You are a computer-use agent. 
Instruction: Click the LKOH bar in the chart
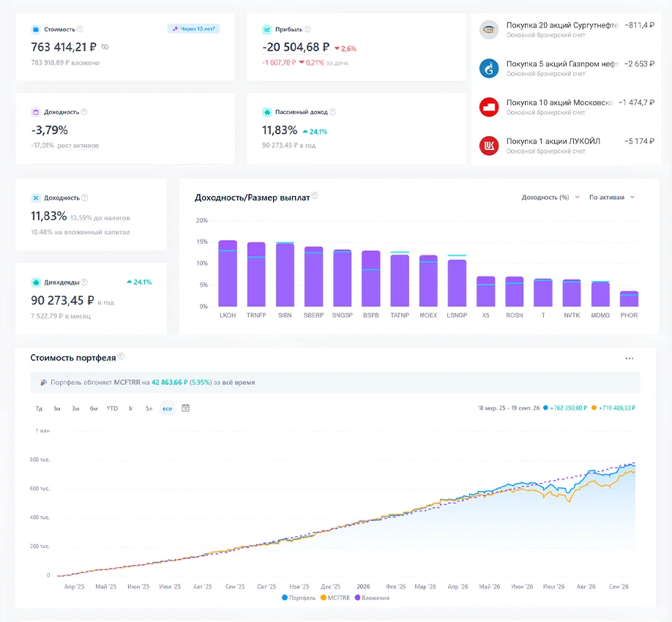228,273
